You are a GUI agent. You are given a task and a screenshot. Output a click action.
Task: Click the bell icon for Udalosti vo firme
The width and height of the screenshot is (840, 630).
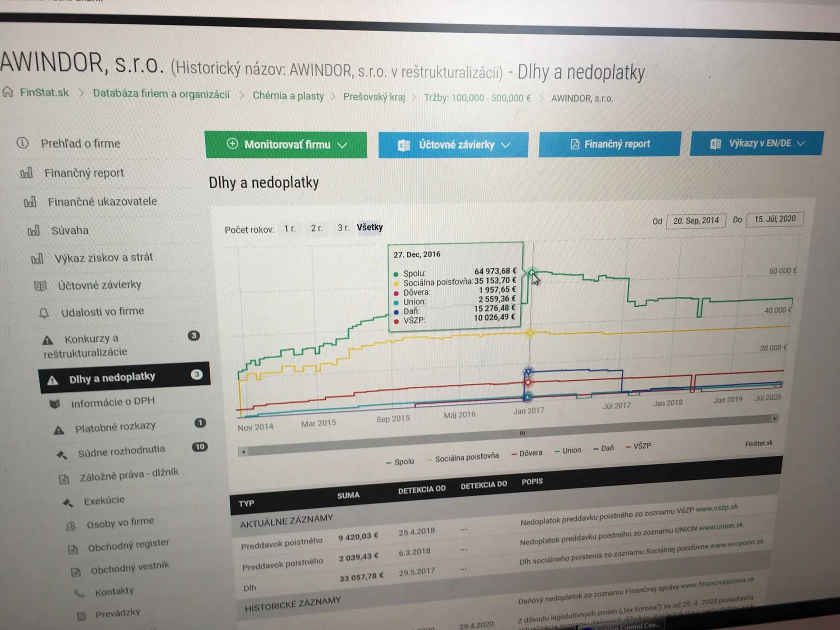coord(44,313)
